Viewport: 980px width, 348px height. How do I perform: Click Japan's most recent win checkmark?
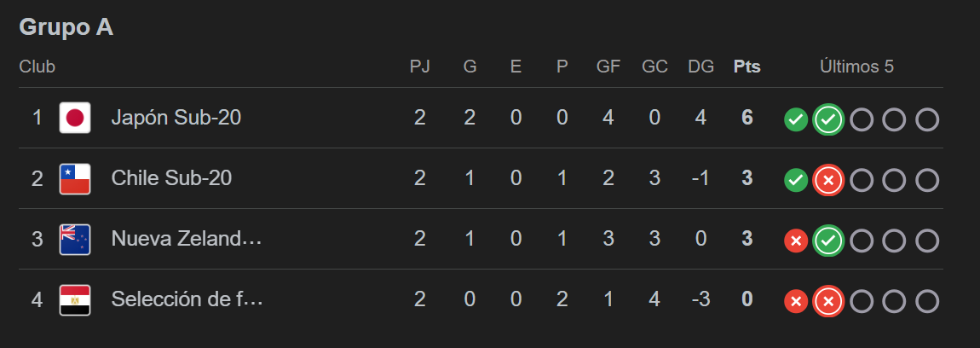[x=828, y=120]
